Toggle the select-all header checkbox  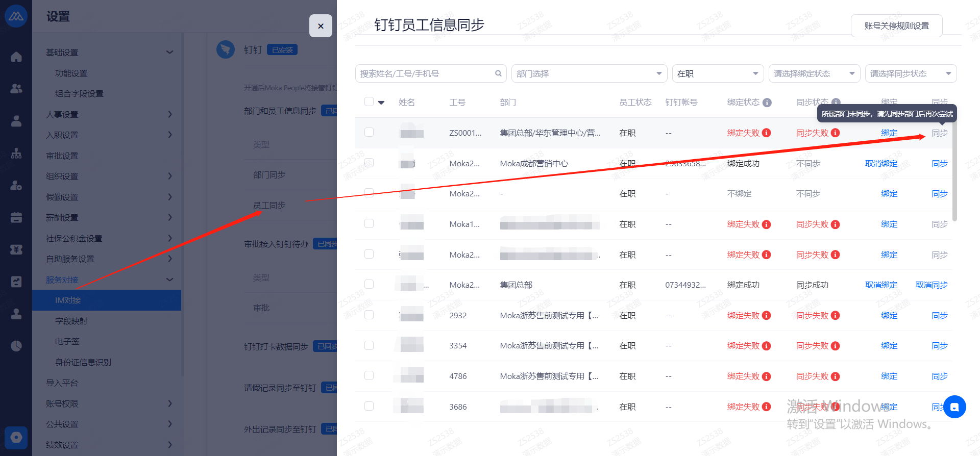(369, 102)
